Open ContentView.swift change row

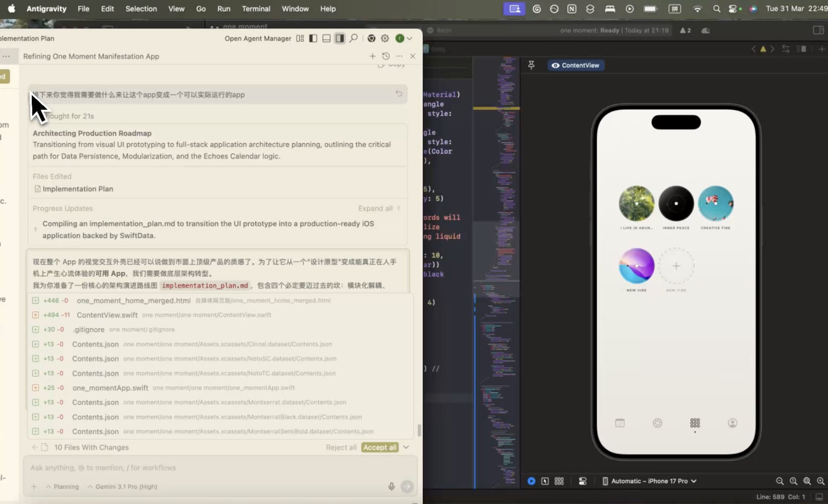point(220,315)
